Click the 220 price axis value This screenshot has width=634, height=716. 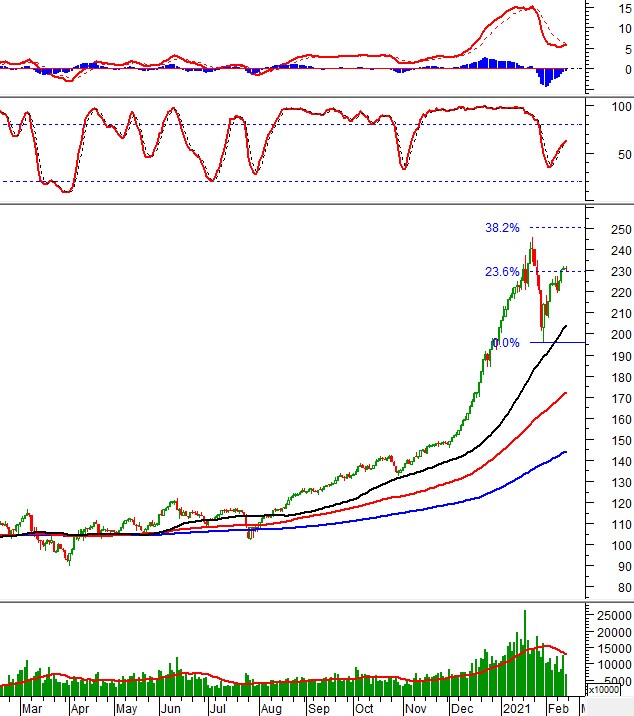coord(621,292)
